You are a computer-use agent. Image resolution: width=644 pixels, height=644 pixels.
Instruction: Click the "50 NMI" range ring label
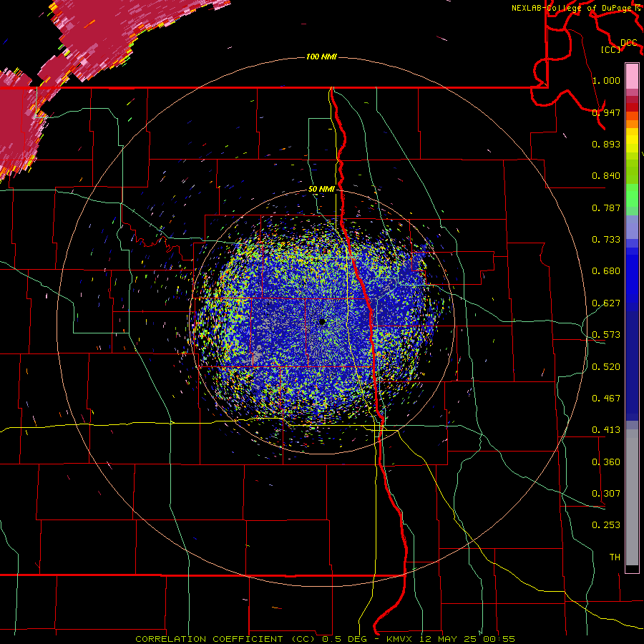321,189
